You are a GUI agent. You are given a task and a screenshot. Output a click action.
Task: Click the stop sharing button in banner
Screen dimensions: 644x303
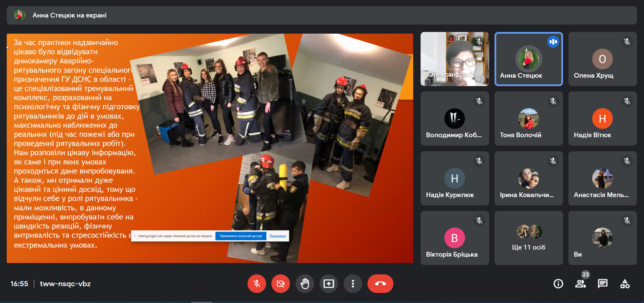241,236
